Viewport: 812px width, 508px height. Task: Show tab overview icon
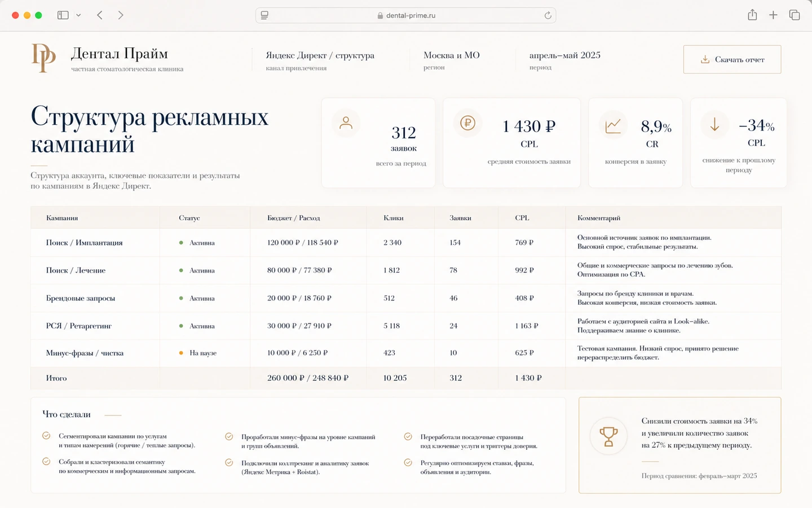click(795, 15)
